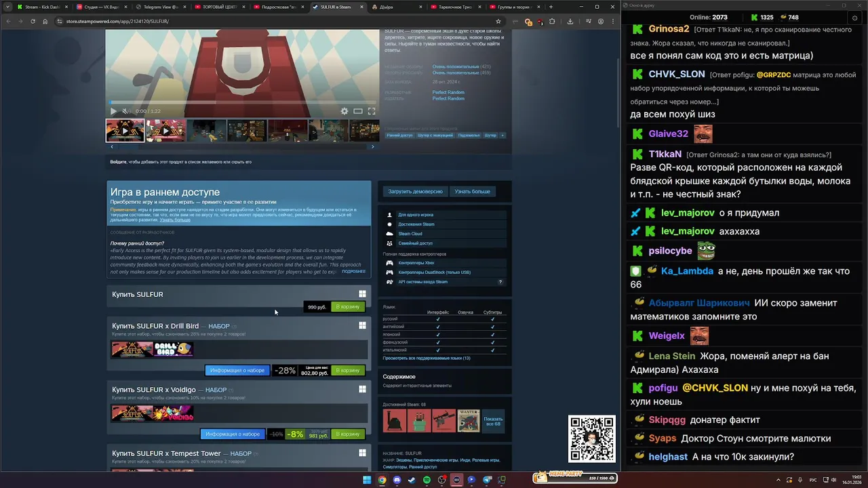Add SULFUR for 990 руб. to cart
868x488 pixels.
pyautogui.click(x=348, y=307)
